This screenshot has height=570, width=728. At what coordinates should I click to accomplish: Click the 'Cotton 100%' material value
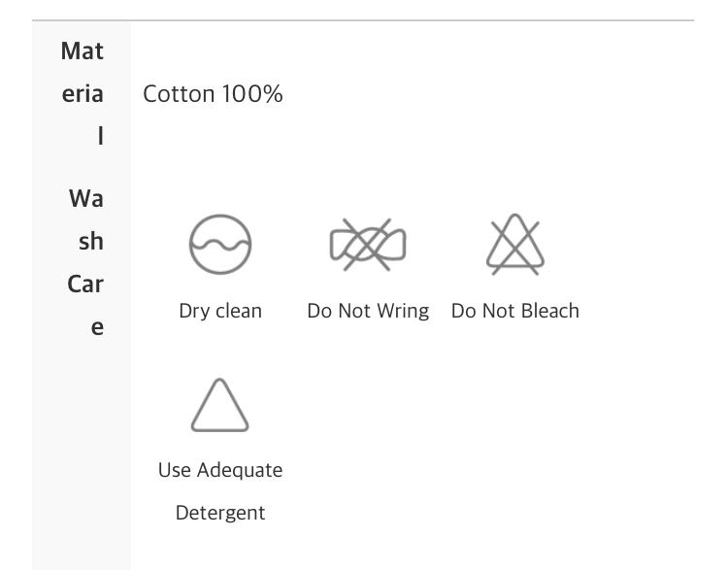click(213, 94)
